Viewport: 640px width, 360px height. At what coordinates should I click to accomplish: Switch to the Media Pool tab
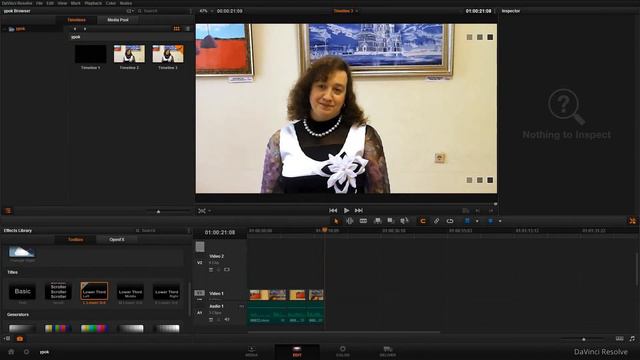pos(118,20)
